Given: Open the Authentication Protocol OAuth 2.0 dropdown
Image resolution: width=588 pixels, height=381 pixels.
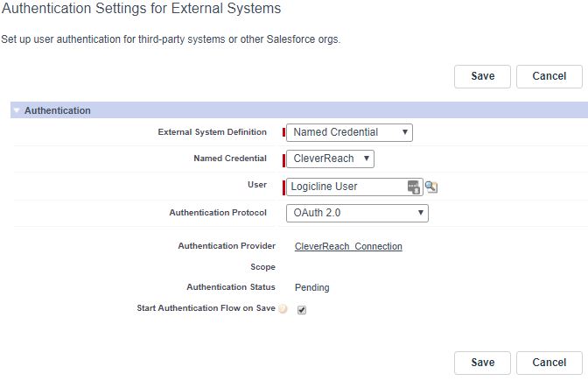Looking at the screenshot, I should [357, 213].
